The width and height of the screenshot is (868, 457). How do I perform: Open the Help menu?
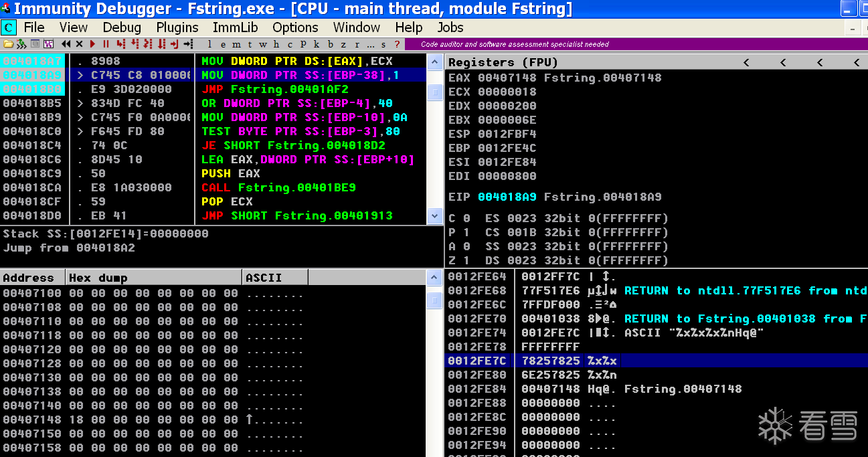pos(408,27)
